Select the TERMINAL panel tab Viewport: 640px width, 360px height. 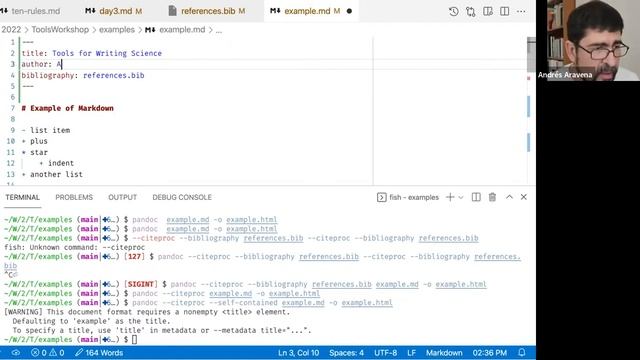pos(22,197)
